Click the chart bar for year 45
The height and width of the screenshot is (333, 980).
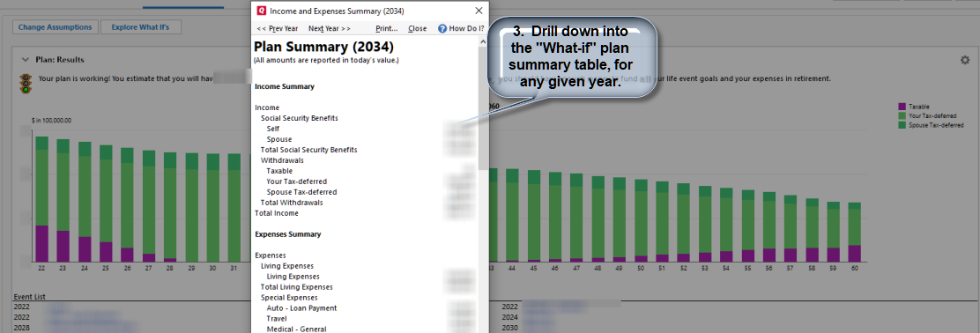(x=534, y=216)
